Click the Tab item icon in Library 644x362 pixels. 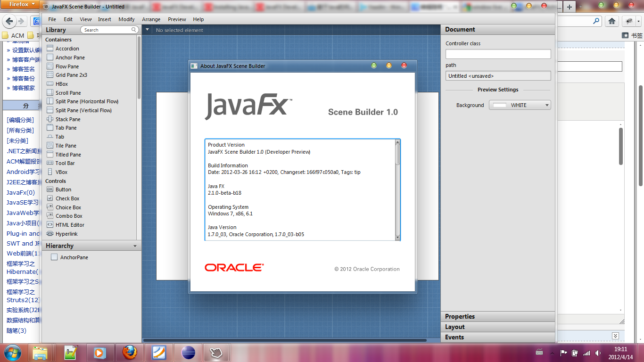[x=50, y=137]
